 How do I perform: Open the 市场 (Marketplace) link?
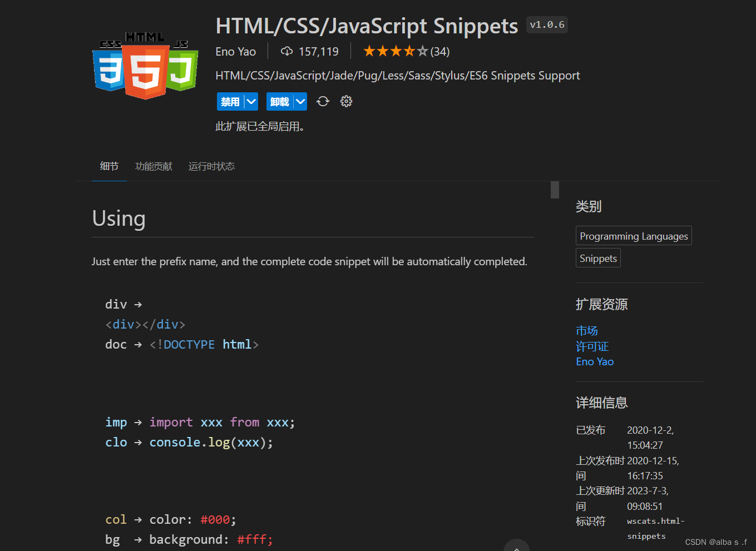pos(587,330)
